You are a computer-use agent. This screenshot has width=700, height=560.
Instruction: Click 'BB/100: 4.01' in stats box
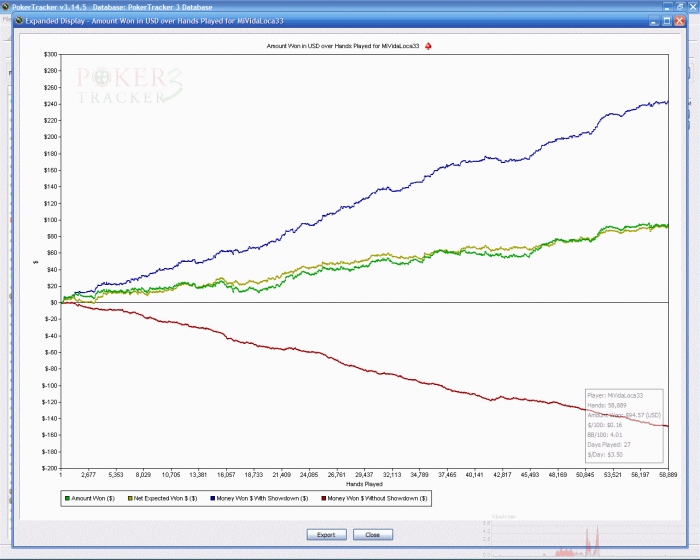(605, 435)
